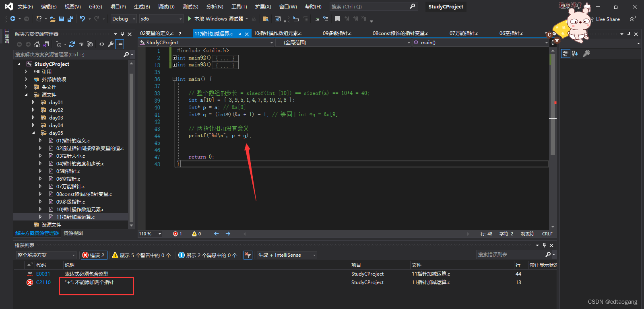644x309 pixels.
Task: Click the Save All toolbar icon
Action: click(70, 19)
